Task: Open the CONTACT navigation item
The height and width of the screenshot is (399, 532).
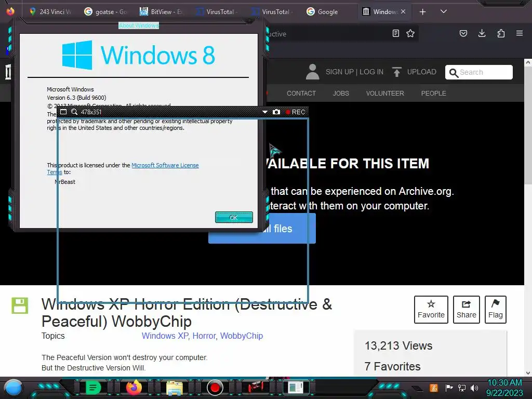Action: click(x=301, y=94)
